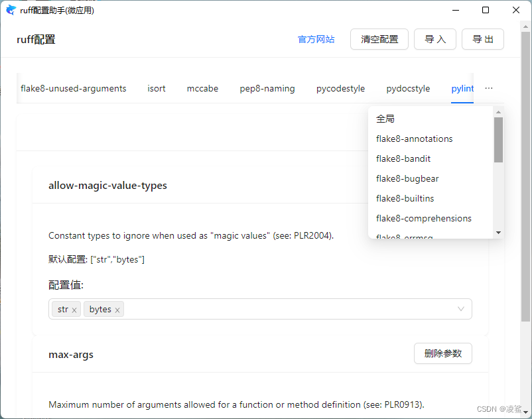
Task: Click the PLR0913 description text
Action: [x=237, y=404]
